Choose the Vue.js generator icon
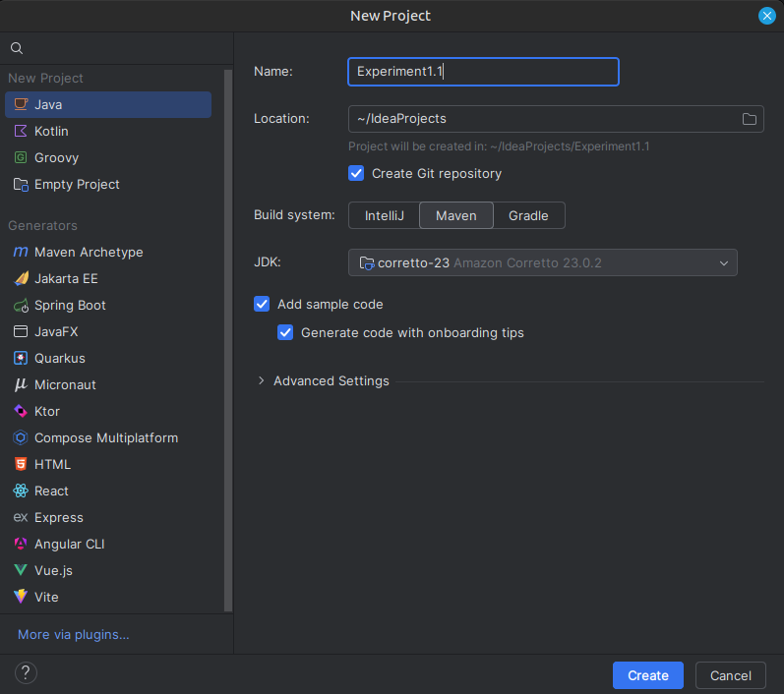 coord(21,570)
